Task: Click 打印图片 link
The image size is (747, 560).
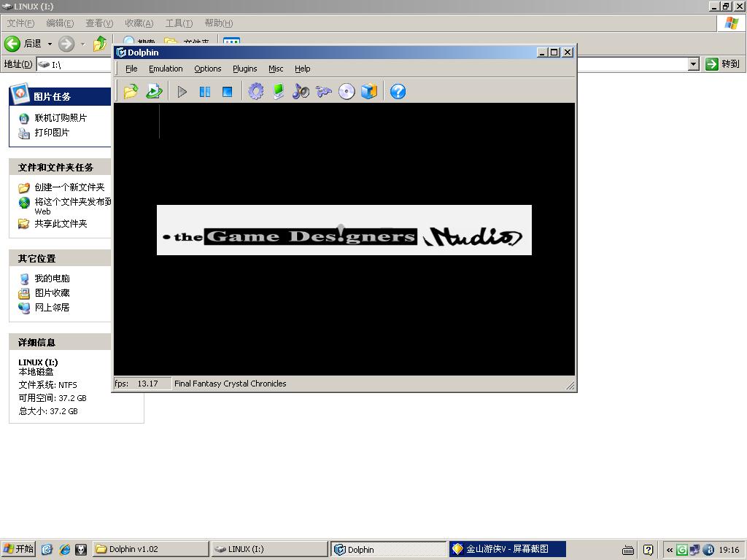Action: click(x=52, y=133)
